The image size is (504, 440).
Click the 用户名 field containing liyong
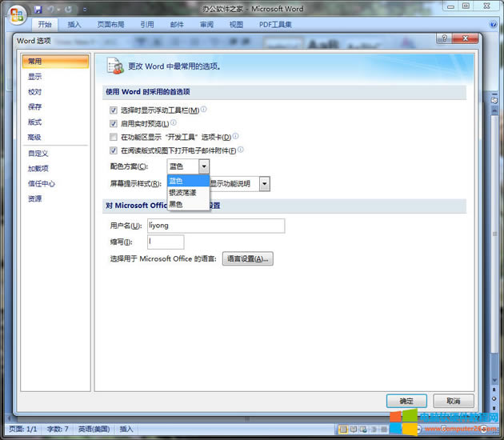point(216,226)
